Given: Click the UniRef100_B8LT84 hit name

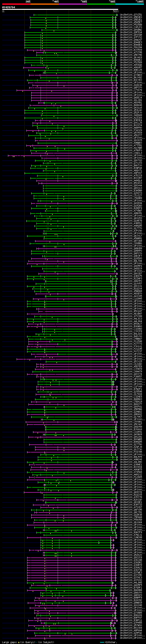Looking at the screenshot, I should point(131,261).
